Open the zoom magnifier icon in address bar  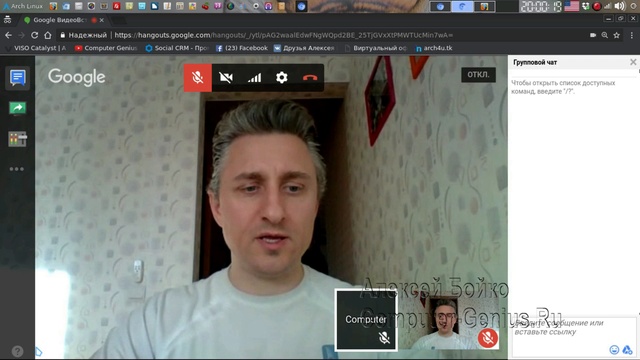[x=604, y=35]
